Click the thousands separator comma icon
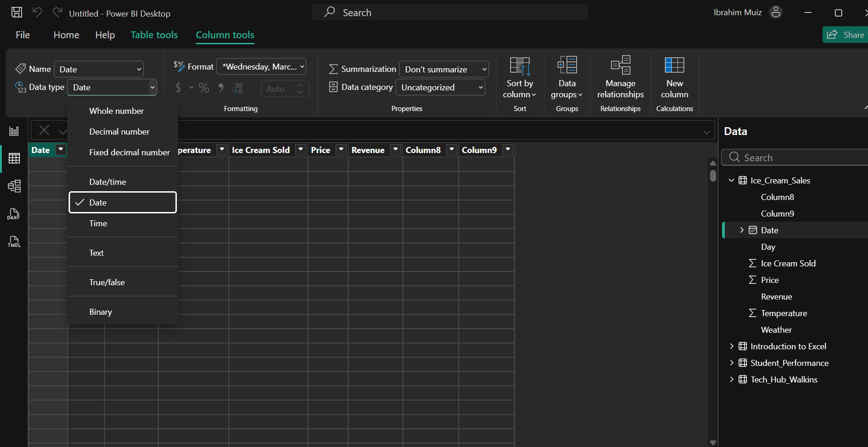Screen dimensions: 868x447 click(x=221, y=88)
